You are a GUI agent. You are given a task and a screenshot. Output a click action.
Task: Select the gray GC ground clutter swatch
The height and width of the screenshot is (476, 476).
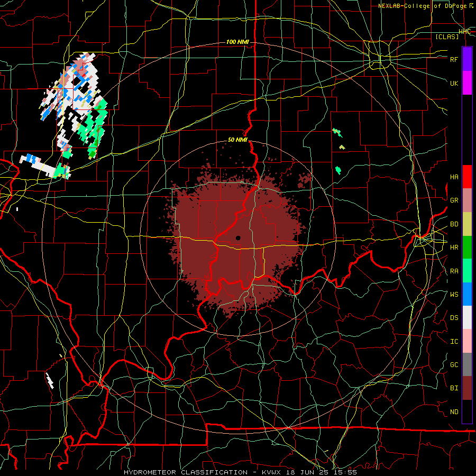tap(467, 364)
